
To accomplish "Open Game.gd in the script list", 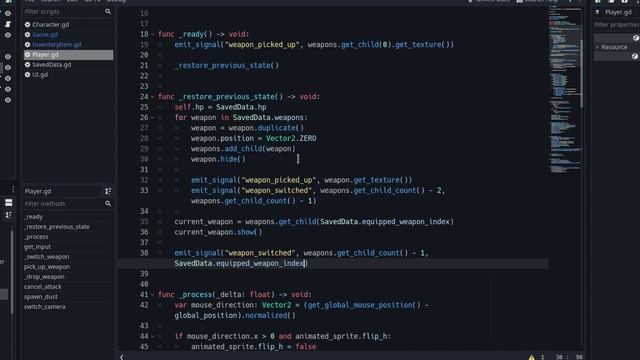I will [x=45, y=35].
